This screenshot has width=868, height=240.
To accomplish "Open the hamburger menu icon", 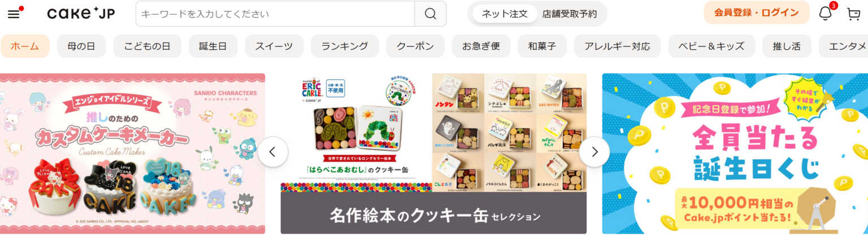I will [x=14, y=13].
